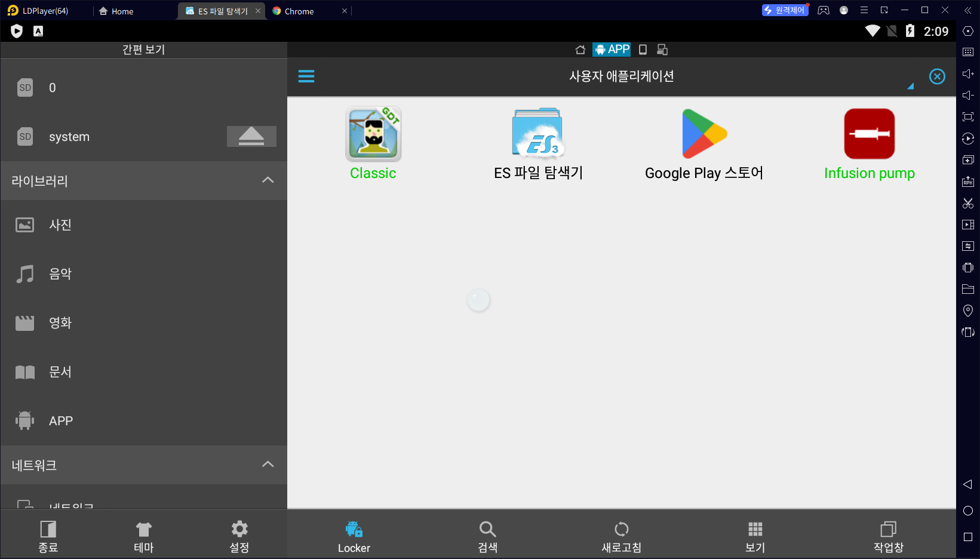Open 사진 in the library
The height and width of the screenshot is (559, 980).
pos(144,225)
